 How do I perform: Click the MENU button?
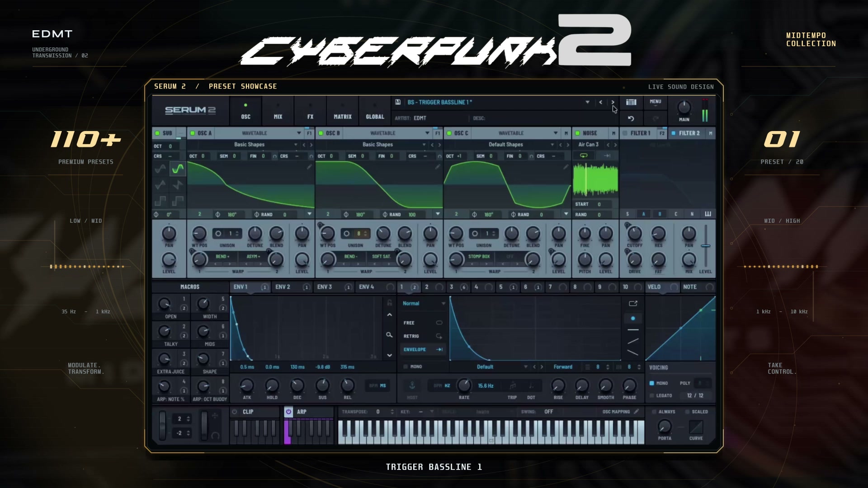coord(656,103)
